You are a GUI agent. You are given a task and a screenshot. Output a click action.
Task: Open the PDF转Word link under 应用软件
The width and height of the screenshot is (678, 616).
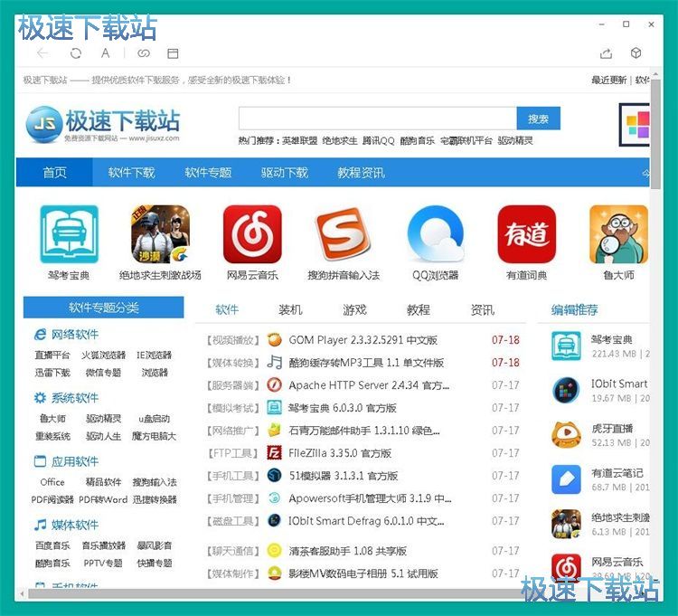point(103,499)
